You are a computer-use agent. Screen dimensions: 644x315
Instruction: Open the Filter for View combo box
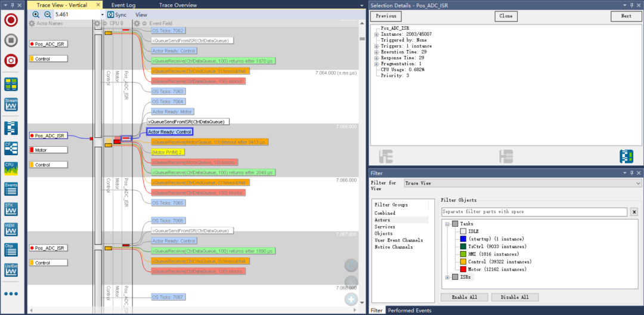click(x=522, y=183)
